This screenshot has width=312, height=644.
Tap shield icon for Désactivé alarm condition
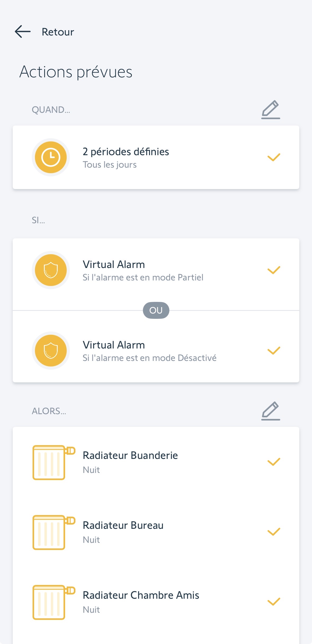(x=51, y=351)
